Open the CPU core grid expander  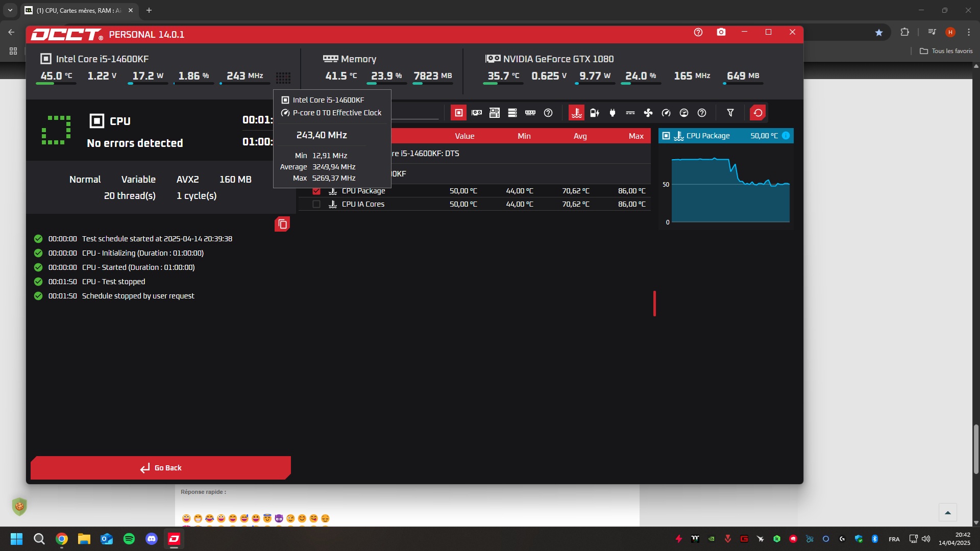click(x=283, y=77)
